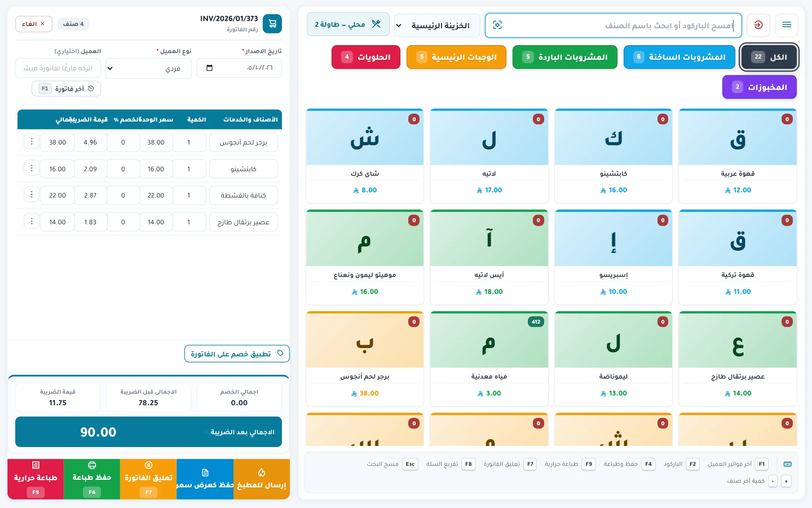Switch to المشروبات الساخنة category
Viewport: 812px width, 508px height.
[679, 57]
